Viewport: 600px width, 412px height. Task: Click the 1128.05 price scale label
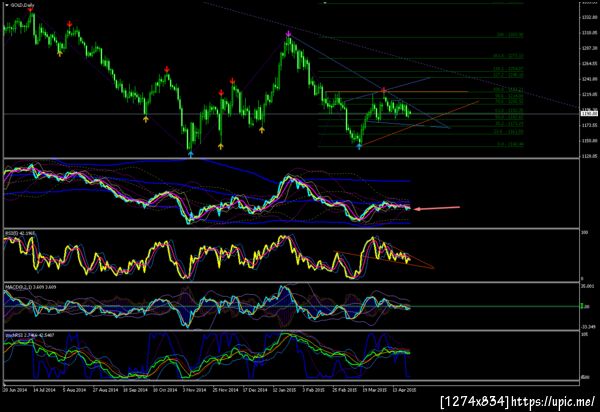point(589,156)
